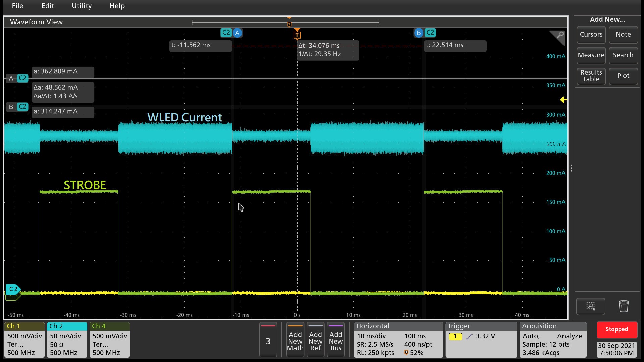
Task: Click the zoom box icon beside trash
Action: [x=590, y=306]
